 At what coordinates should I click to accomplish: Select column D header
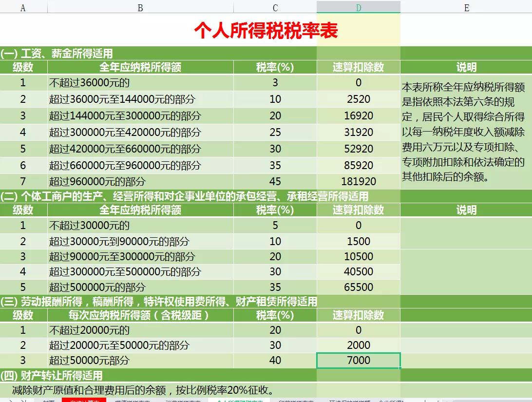tap(359, 7)
